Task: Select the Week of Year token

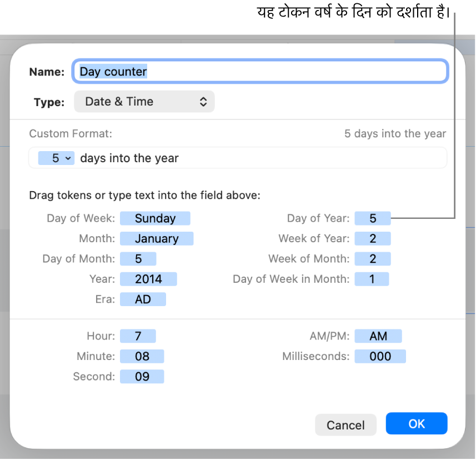Action: coord(373,239)
